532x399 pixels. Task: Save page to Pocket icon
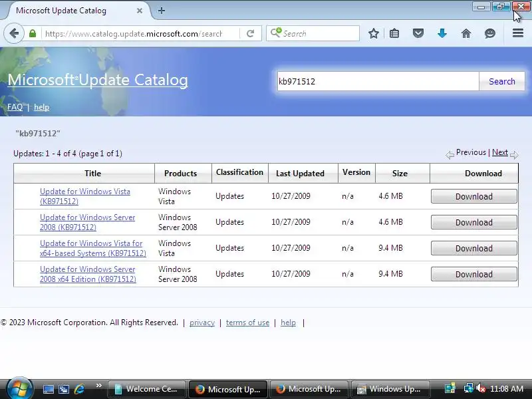tap(418, 33)
